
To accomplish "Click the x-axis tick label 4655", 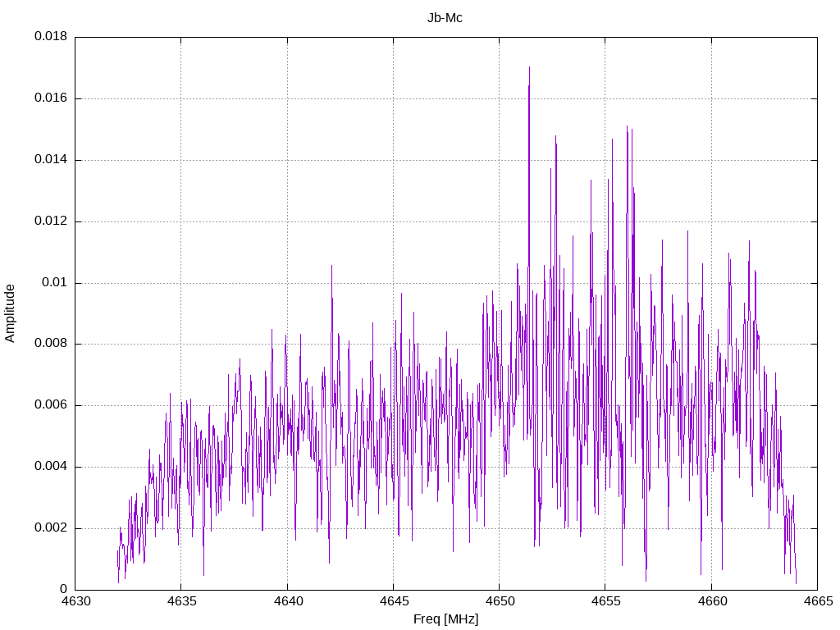I will tap(606, 601).
